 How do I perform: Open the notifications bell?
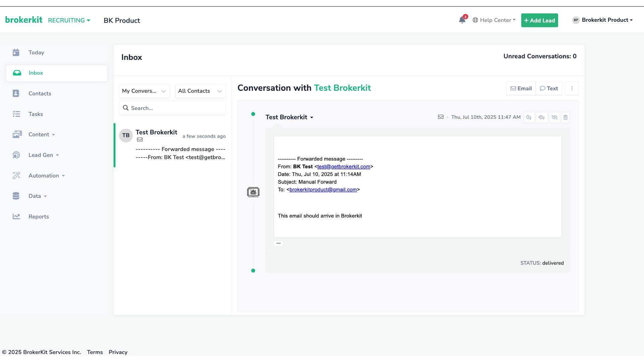462,20
